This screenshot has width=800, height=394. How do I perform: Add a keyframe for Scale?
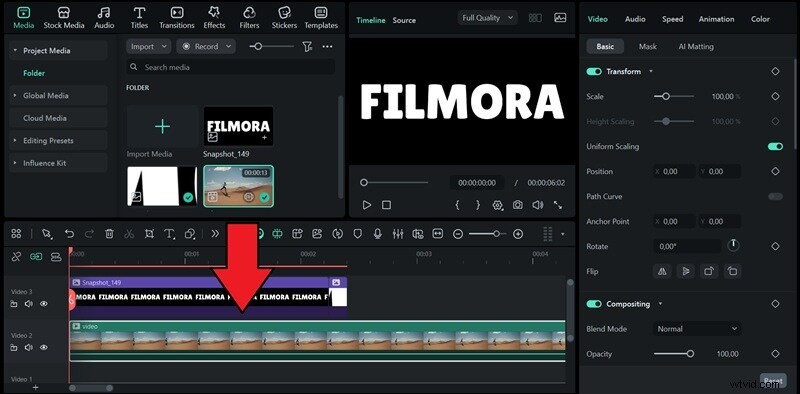click(x=776, y=96)
